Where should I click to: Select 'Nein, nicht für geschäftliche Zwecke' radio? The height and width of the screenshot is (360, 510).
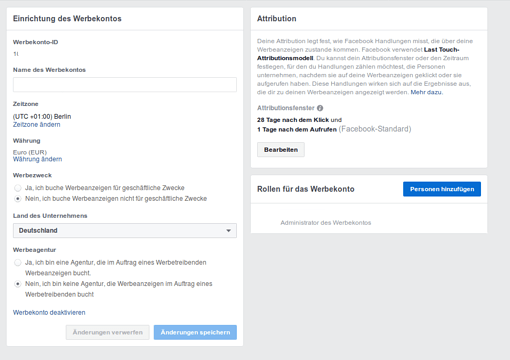pos(18,199)
